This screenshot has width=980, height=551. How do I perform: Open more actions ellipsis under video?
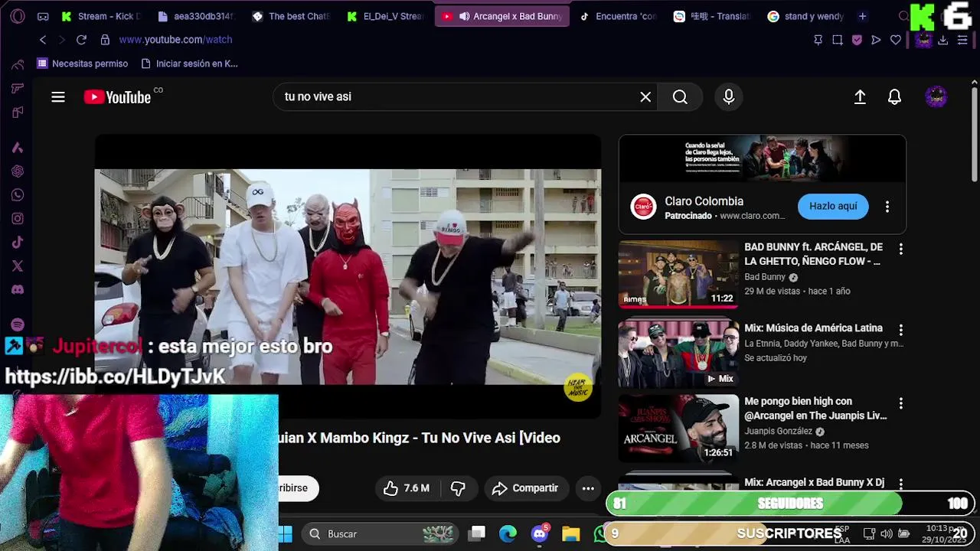[588, 488]
